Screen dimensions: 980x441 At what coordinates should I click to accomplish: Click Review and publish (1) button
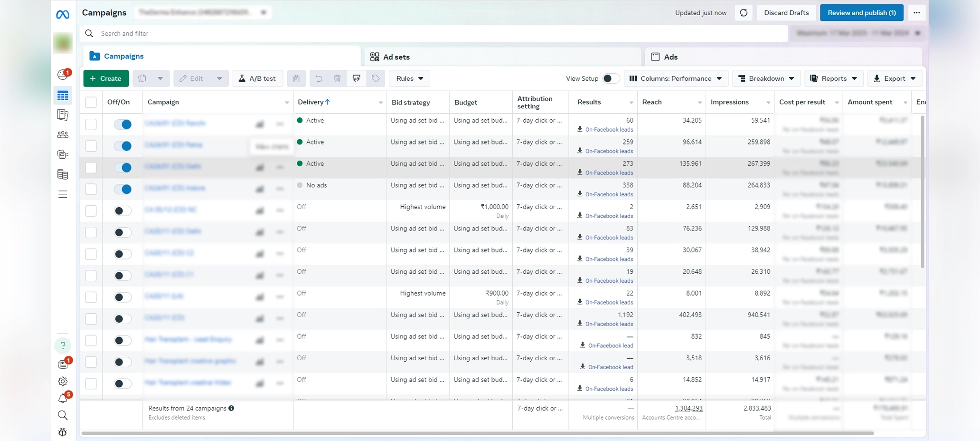coord(862,13)
